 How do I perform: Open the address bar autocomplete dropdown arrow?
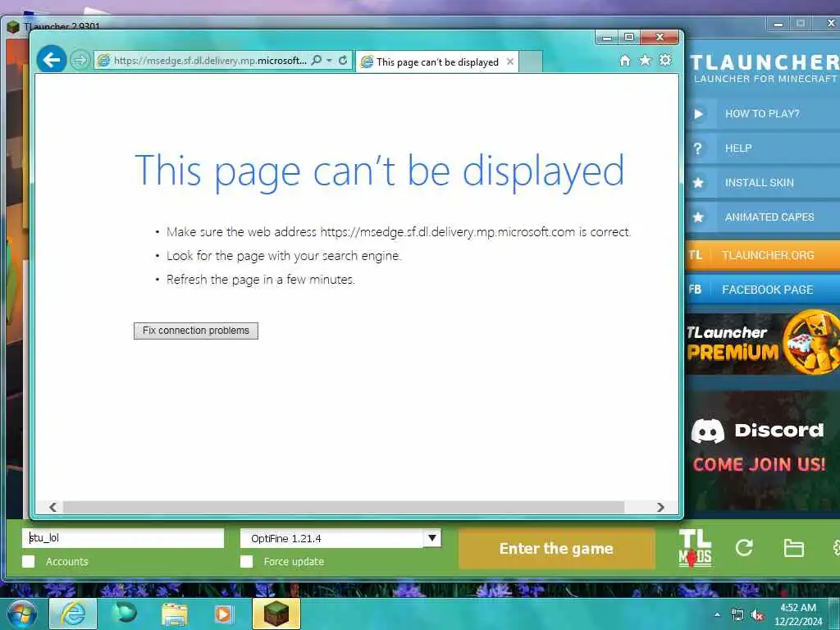point(330,61)
